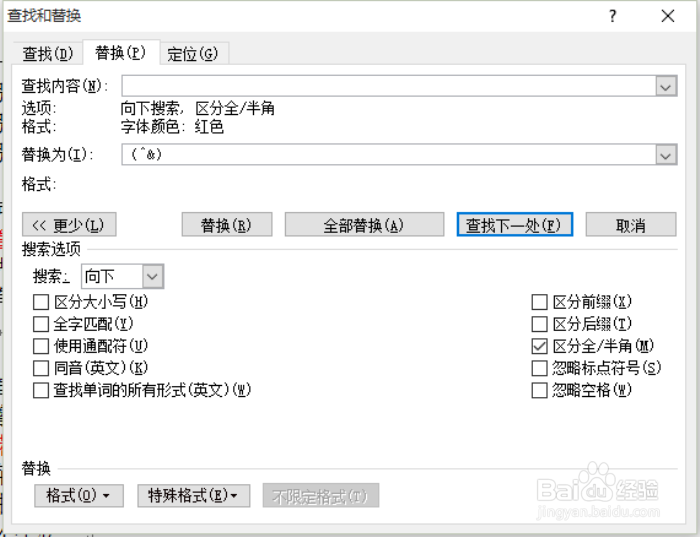The width and height of the screenshot is (700, 537).
Task: Enable 查找单词的所有形式(英文) checkbox
Action: pos(41,391)
